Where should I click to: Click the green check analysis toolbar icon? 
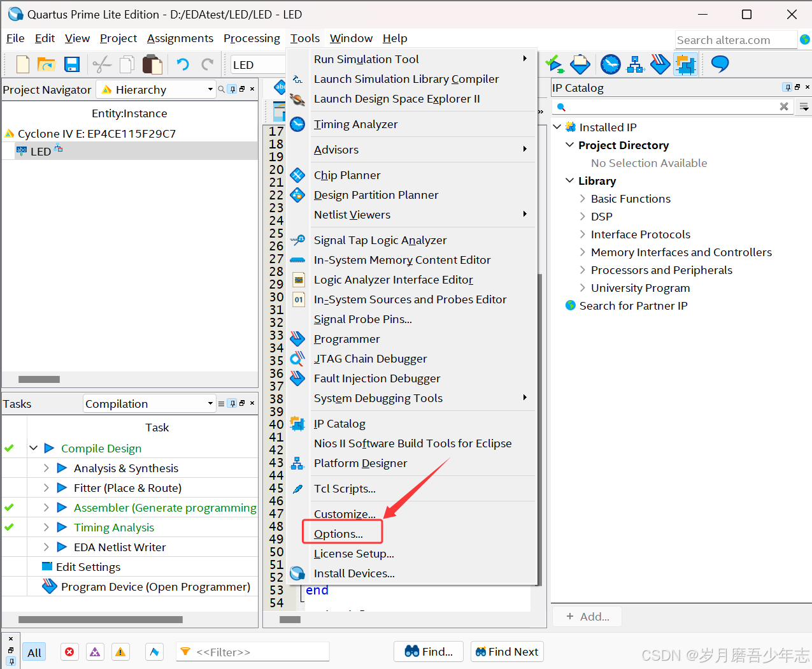554,64
